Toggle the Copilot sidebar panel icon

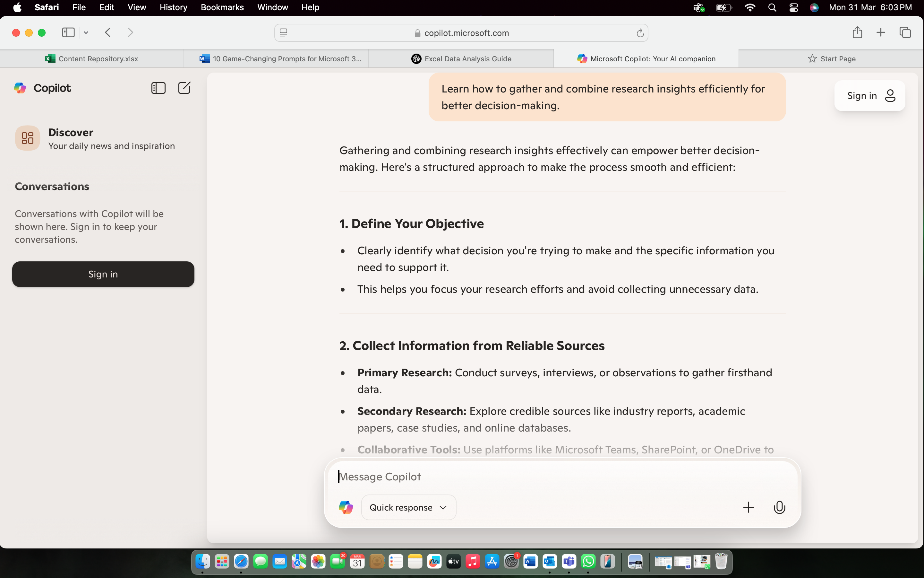coord(158,88)
